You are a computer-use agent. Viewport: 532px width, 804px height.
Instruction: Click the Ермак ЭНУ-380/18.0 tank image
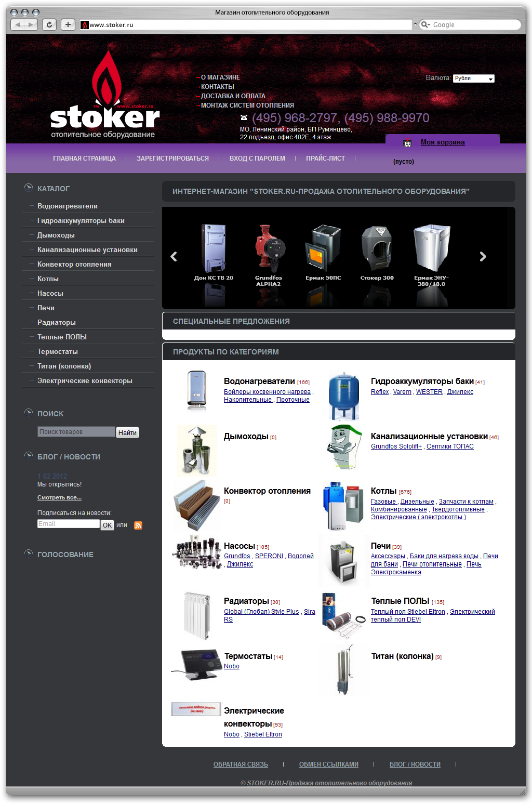431,248
